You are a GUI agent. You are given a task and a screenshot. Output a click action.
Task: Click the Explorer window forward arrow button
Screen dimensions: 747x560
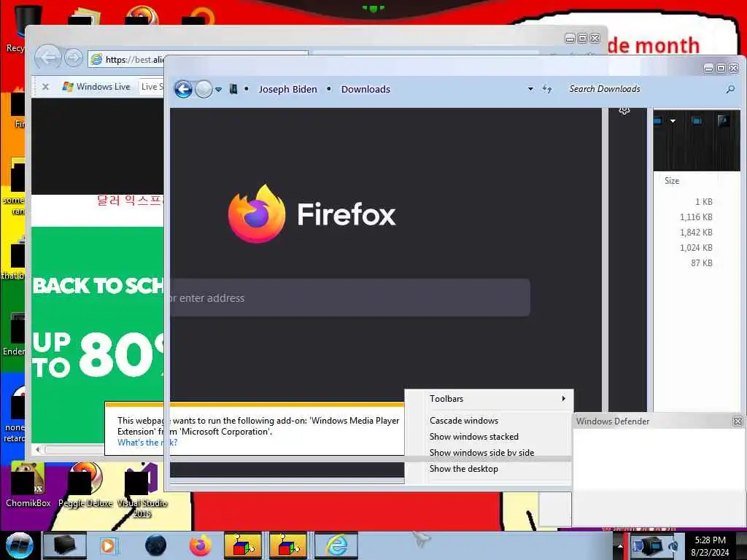(x=204, y=89)
